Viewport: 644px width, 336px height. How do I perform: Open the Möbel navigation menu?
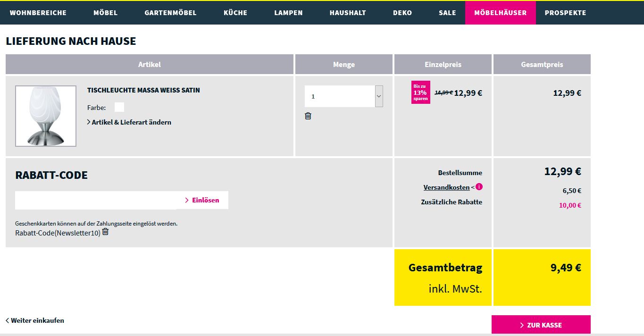tap(105, 13)
